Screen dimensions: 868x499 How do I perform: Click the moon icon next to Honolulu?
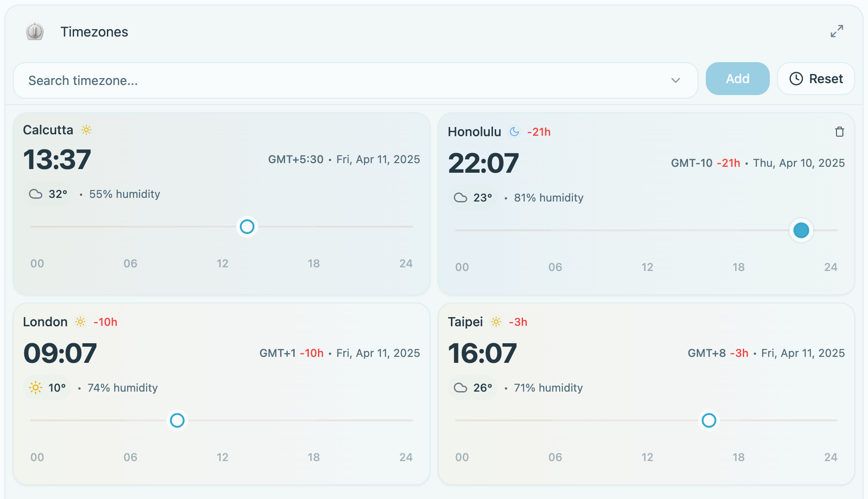(x=514, y=132)
